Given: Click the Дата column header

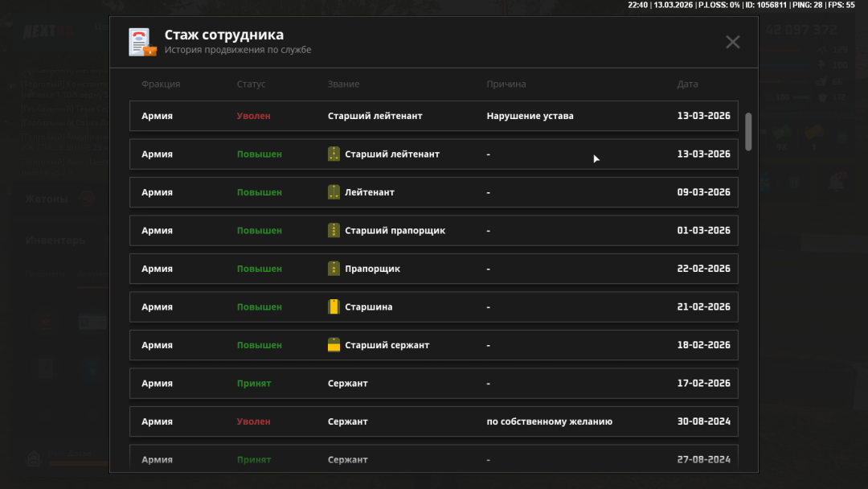Looking at the screenshot, I should (687, 84).
